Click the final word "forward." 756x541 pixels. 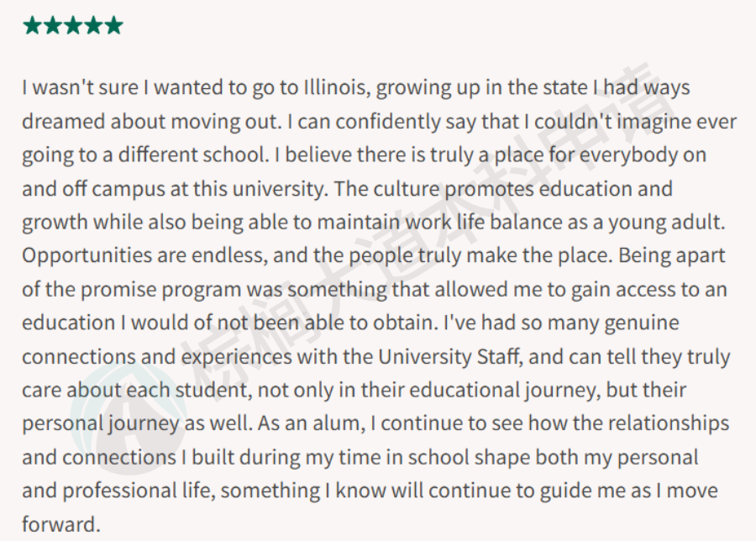[x=61, y=524]
